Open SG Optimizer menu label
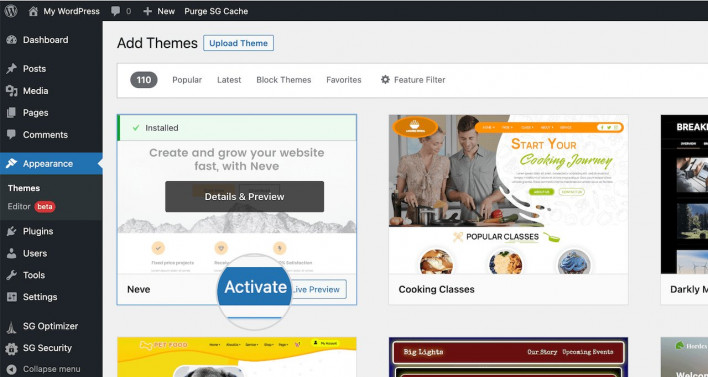The image size is (708, 377). pos(50,326)
